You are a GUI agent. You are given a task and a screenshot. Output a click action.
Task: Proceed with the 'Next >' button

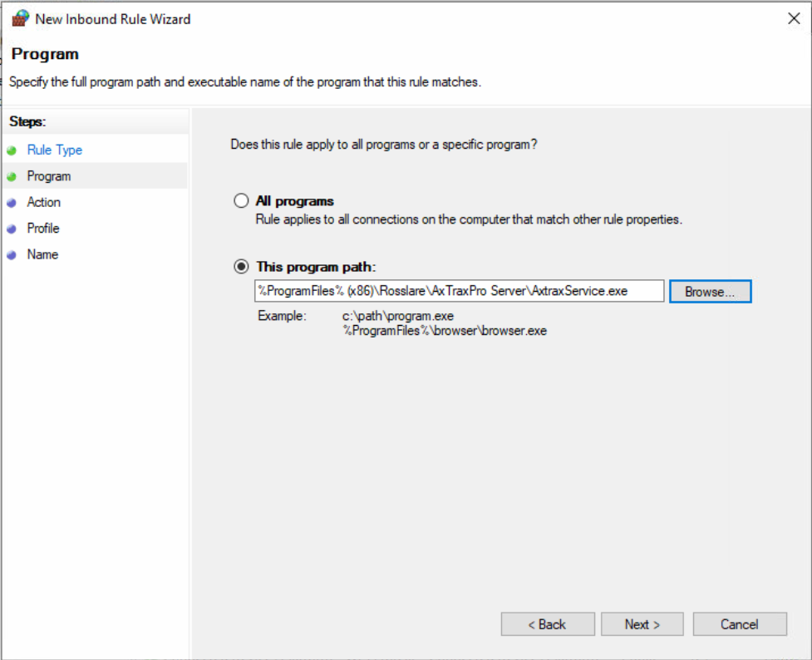pyautogui.click(x=642, y=624)
